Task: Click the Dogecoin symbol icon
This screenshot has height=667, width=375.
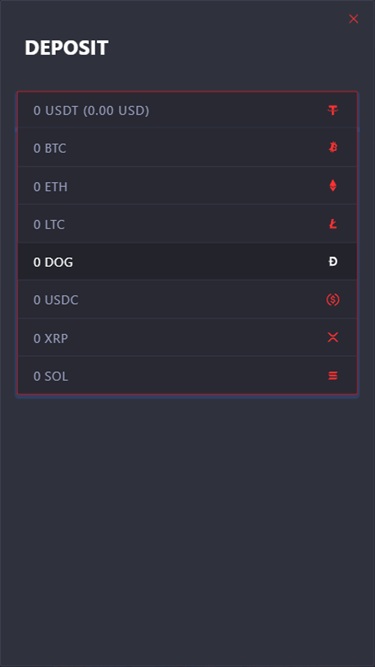Action: coord(333,262)
